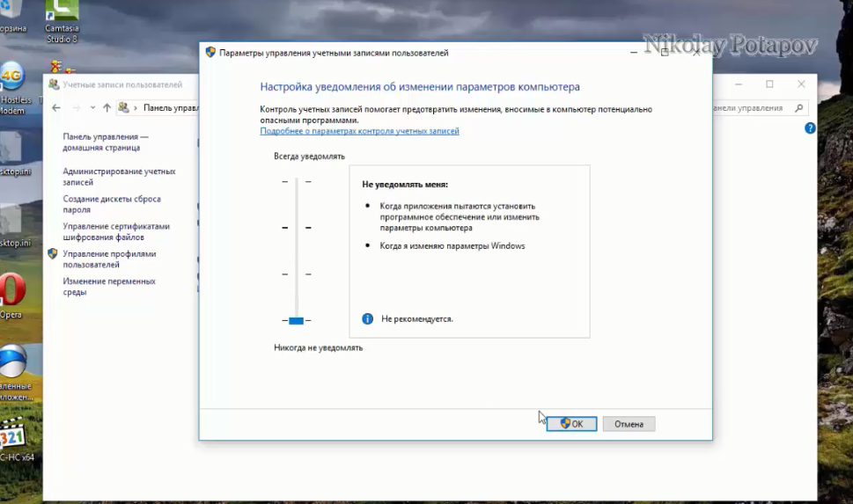
Task: Open recent locations dropdown in Control Panel
Action: [x=92, y=107]
